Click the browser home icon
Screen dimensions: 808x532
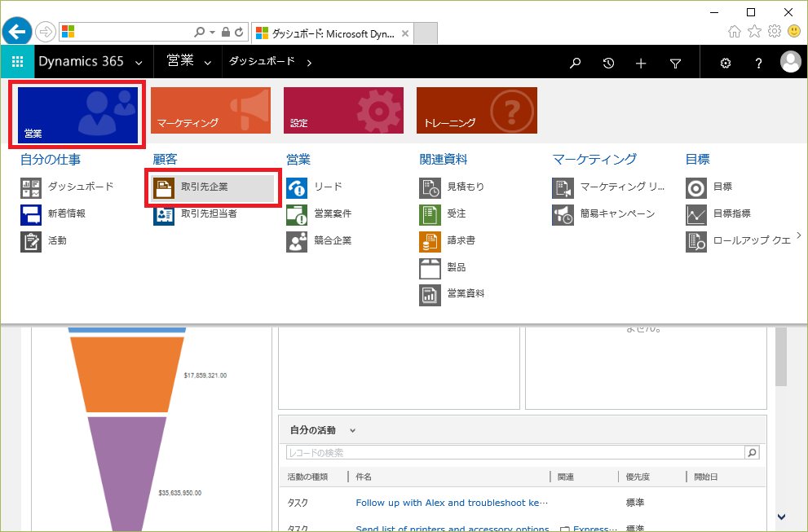point(735,32)
